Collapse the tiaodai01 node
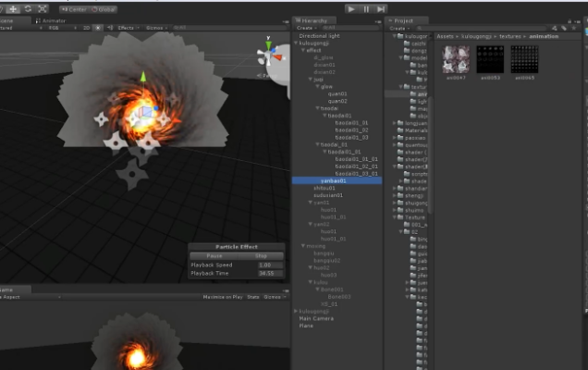 coord(325,116)
